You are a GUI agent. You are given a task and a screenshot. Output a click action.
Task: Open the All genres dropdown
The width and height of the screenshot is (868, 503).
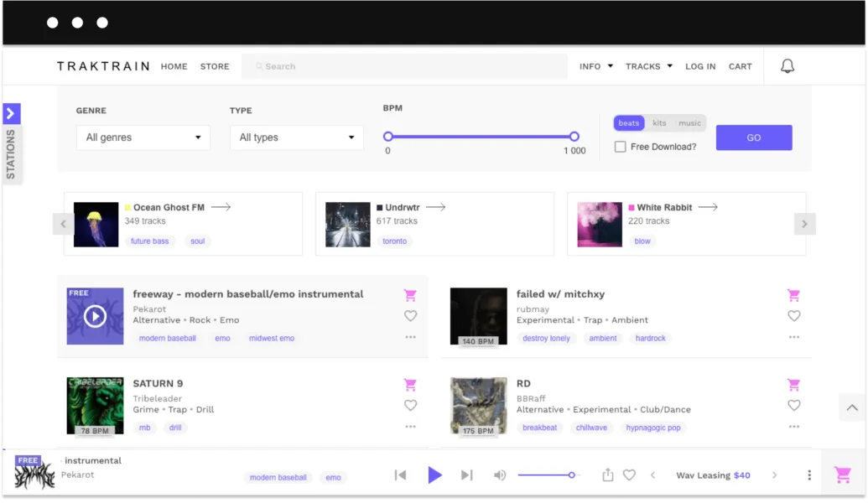(143, 137)
